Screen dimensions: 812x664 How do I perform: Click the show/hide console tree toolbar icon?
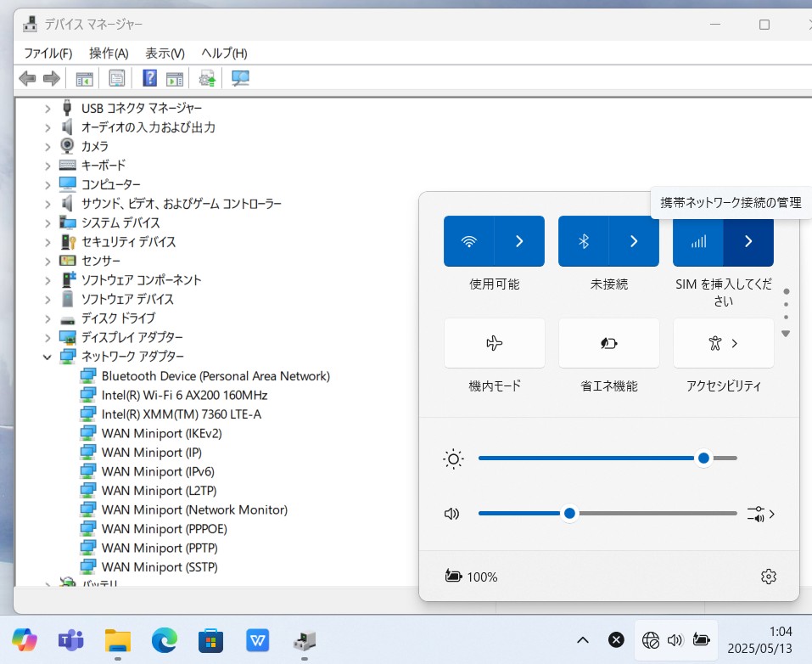[x=84, y=79]
